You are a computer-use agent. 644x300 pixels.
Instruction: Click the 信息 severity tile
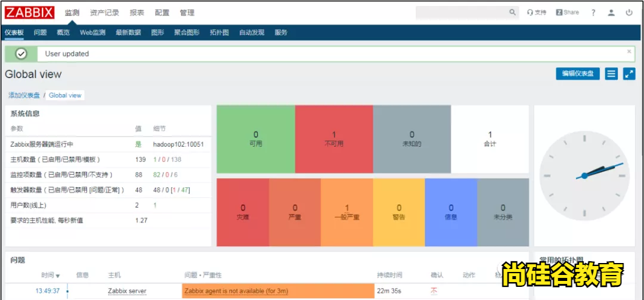[x=451, y=212]
